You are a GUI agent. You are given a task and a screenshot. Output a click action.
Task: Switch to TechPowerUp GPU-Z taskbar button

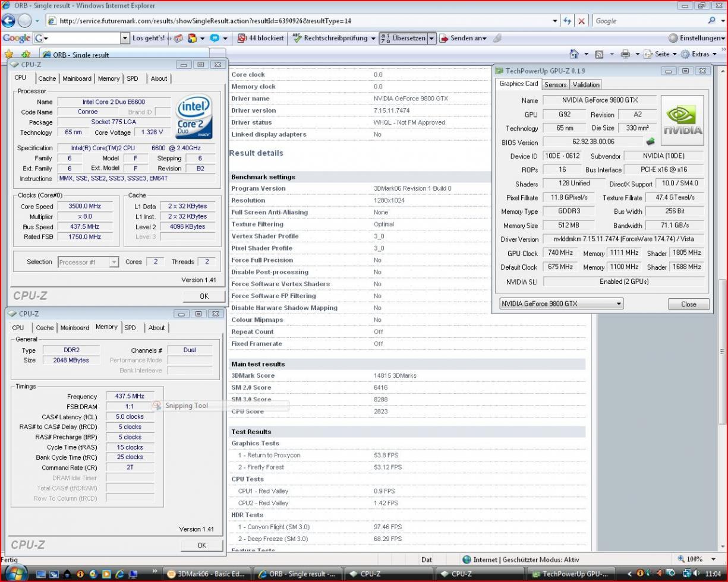tap(571, 574)
